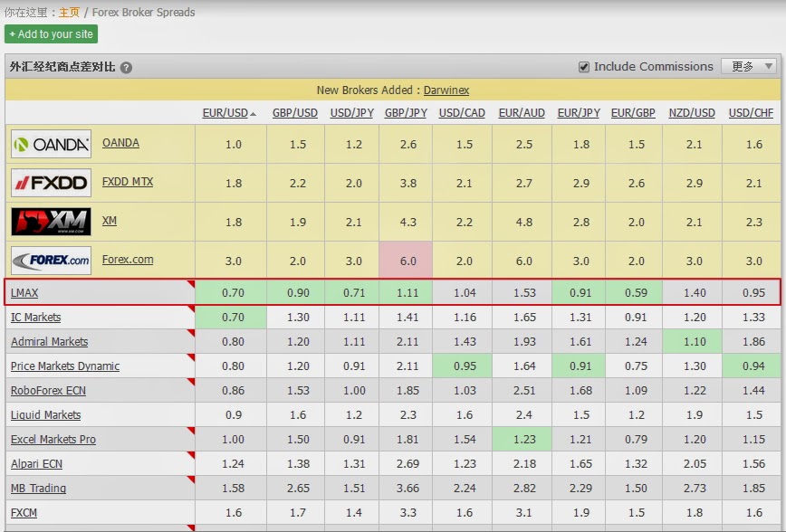786x532 pixels.
Task: Sort by the GBP/JPY column header
Action: pyautogui.click(x=406, y=113)
